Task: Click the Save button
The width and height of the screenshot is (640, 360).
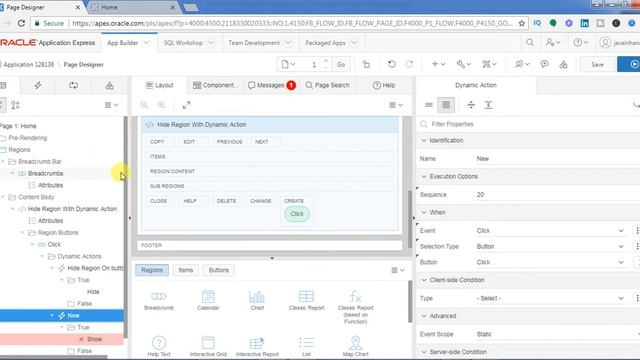Action: click(x=597, y=64)
